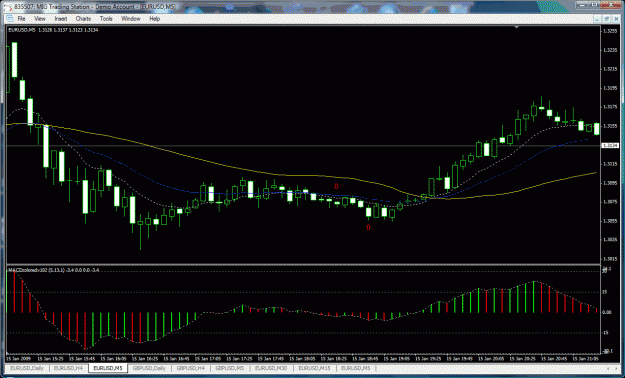Restore the inner chart window
The height and width of the screenshot is (378, 625).
tap(606, 19)
